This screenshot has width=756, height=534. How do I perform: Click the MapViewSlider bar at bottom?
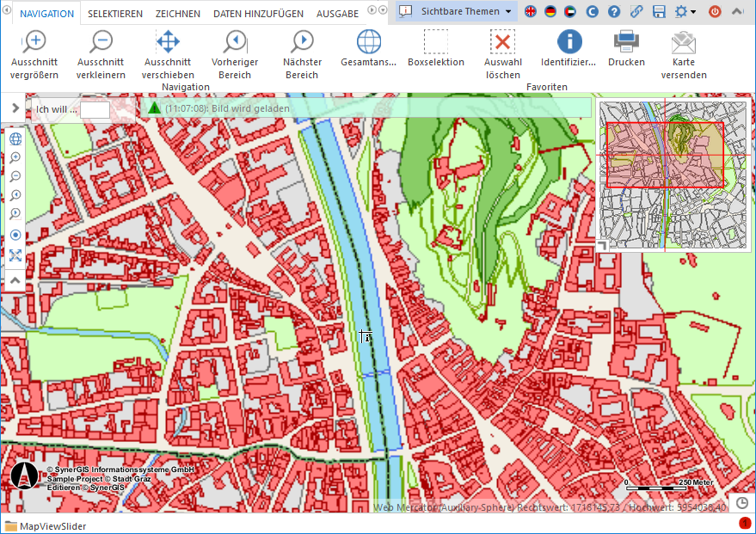52,526
